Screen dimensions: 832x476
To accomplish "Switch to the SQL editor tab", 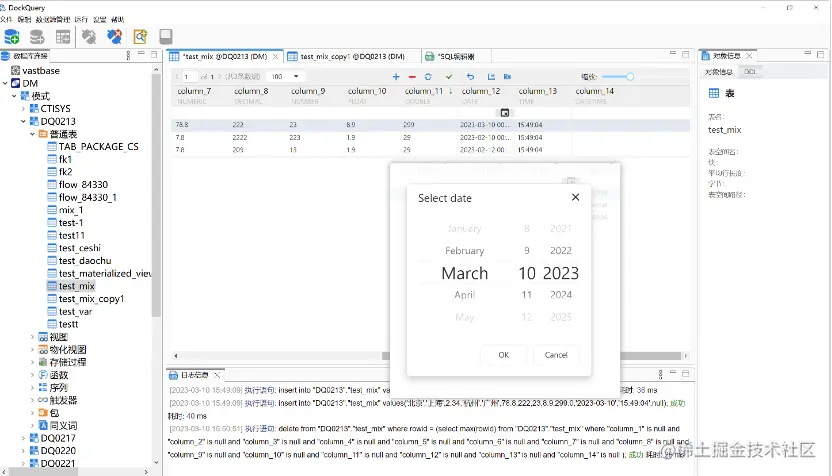I will [x=456, y=56].
